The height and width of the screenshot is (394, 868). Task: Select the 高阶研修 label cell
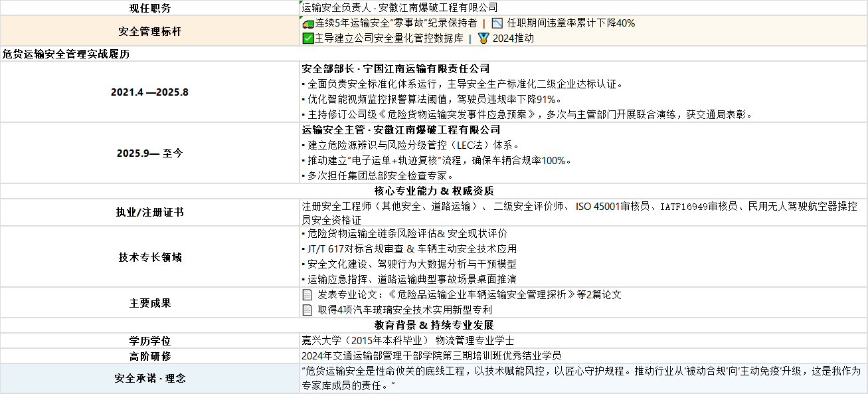tap(149, 356)
